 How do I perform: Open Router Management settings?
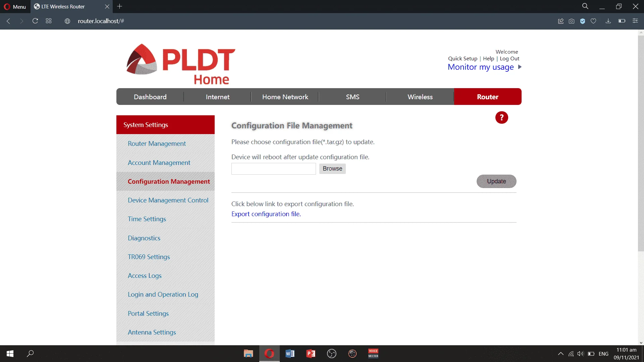(157, 143)
